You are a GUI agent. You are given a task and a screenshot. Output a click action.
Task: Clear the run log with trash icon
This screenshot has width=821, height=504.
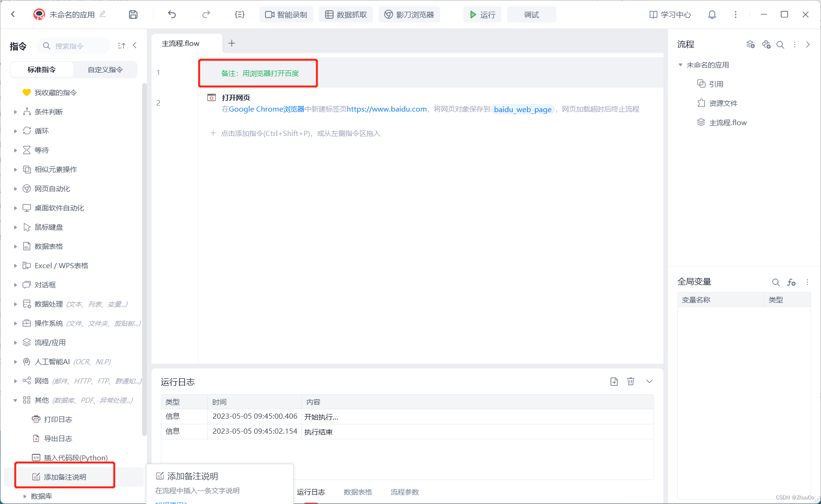pyautogui.click(x=631, y=381)
